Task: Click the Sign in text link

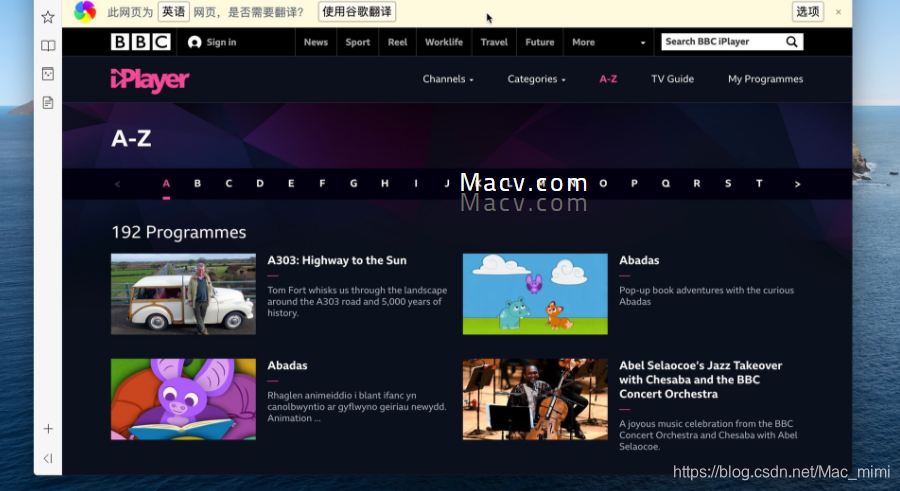Action: [221, 42]
